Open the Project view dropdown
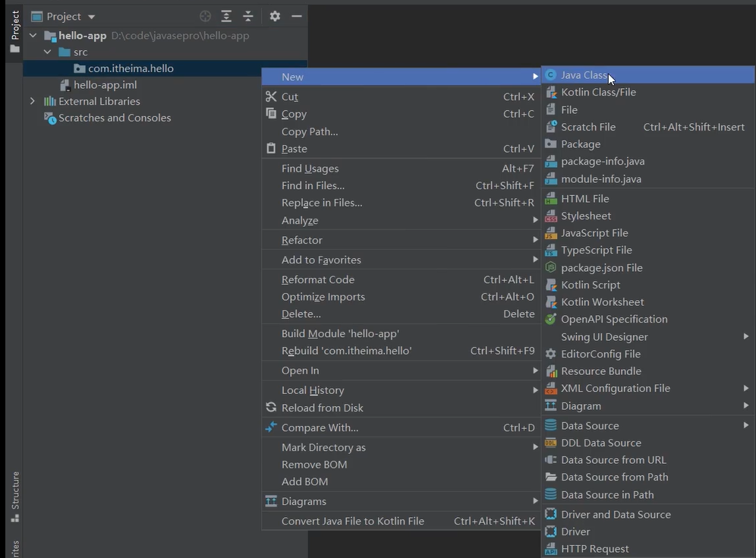Image resolution: width=756 pixels, height=558 pixels. pyautogui.click(x=92, y=17)
